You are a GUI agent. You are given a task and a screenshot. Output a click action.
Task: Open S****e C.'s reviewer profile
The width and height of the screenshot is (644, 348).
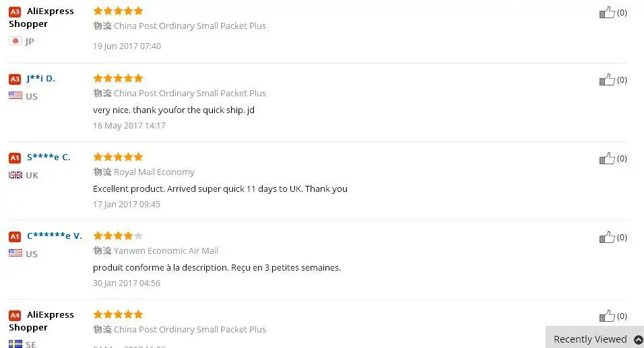coord(49,158)
